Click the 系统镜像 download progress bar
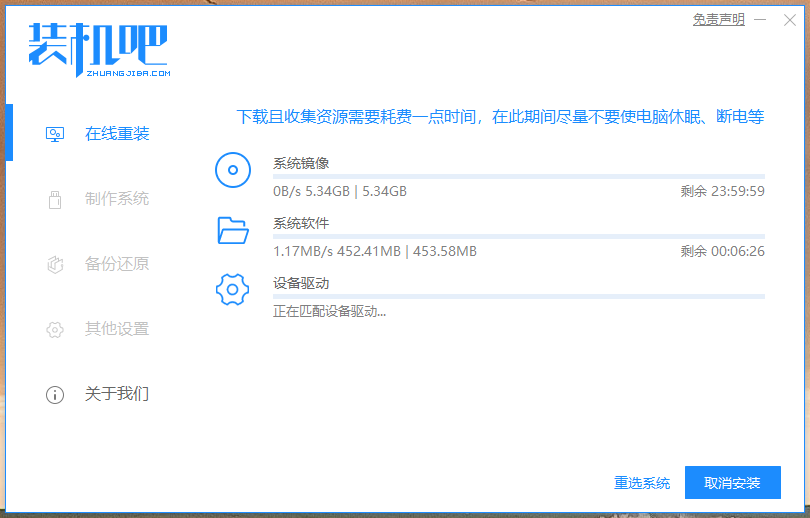Viewport: 810px width, 518px height. tap(518, 177)
